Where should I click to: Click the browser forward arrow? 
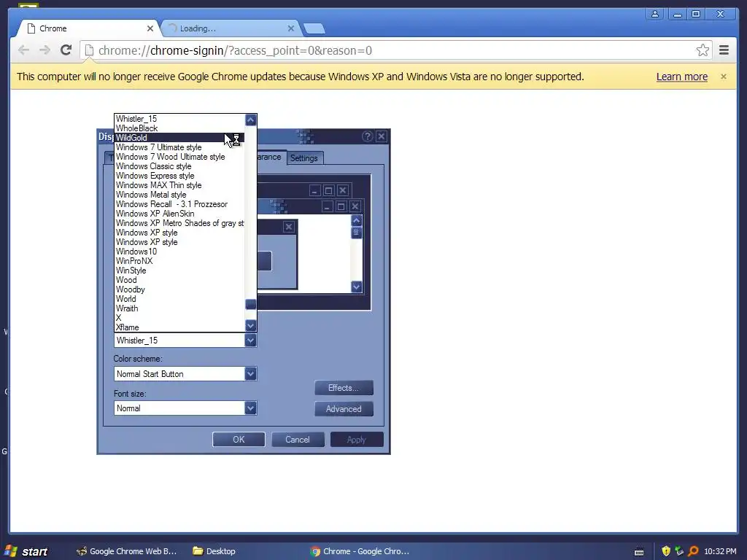point(44,50)
